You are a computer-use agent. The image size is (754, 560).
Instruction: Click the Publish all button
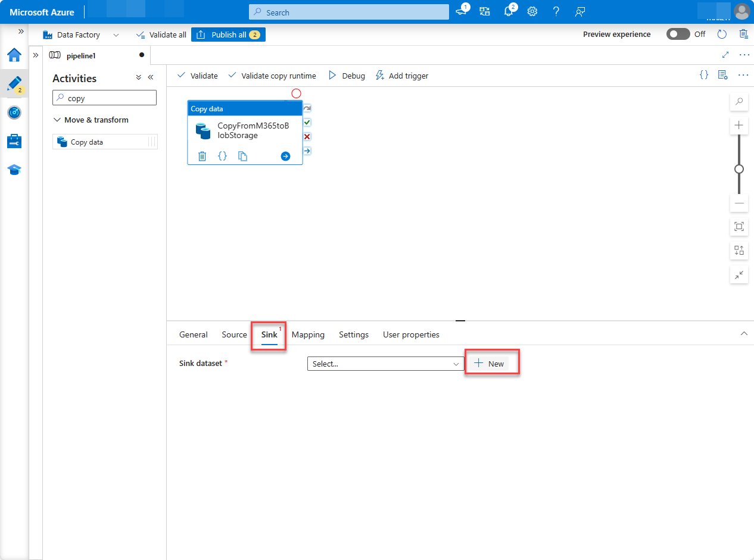228,34
